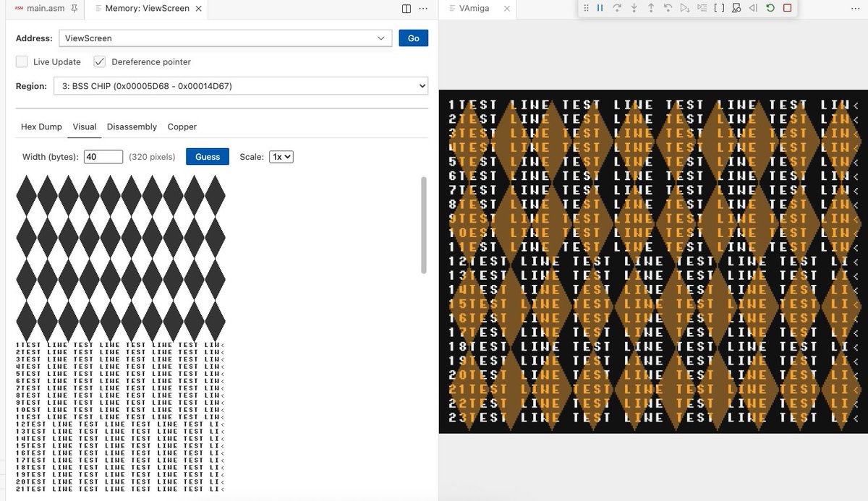The height and width of the screenshot is (501, 868).
Task: Click the Step Over debug icon
Action: coord(617,8)
